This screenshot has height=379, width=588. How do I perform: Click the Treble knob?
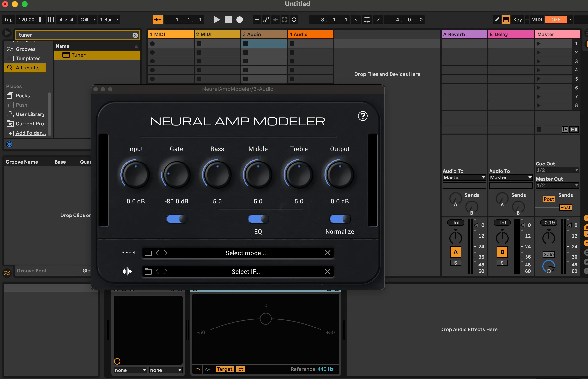pos(299,175)
